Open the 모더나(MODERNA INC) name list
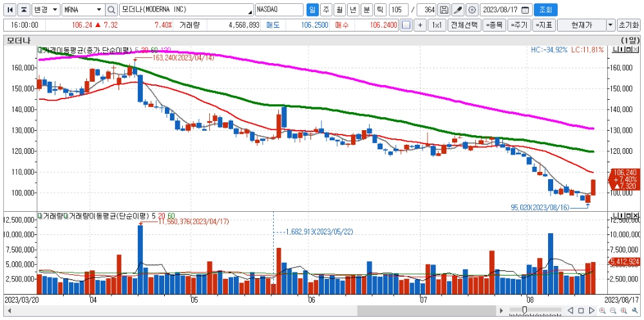644x320 pixels. tap(187, 10)
